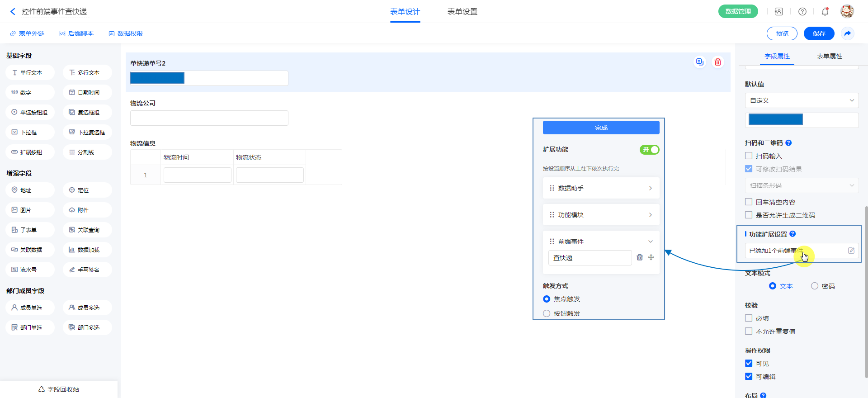Click edit icon in 功能扩展设置 field
Viewport: 868px width, 398px height.
point(851,251)
